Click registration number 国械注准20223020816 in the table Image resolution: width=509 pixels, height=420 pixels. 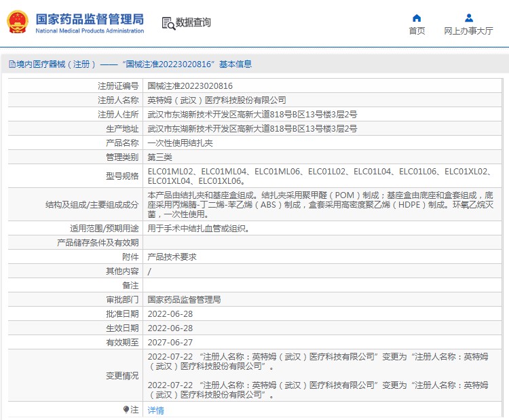pyautogui.click(x=190, y=86)
